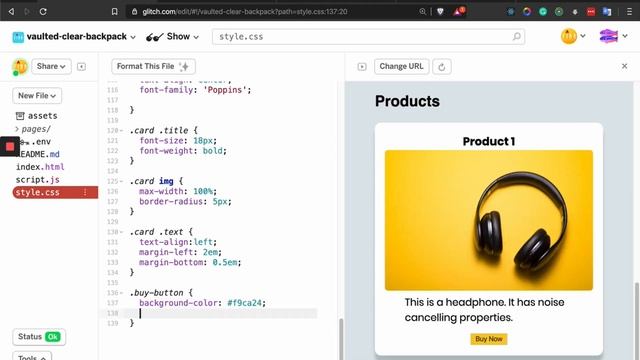Click the browser address bar URL

(x=245, y=12)
